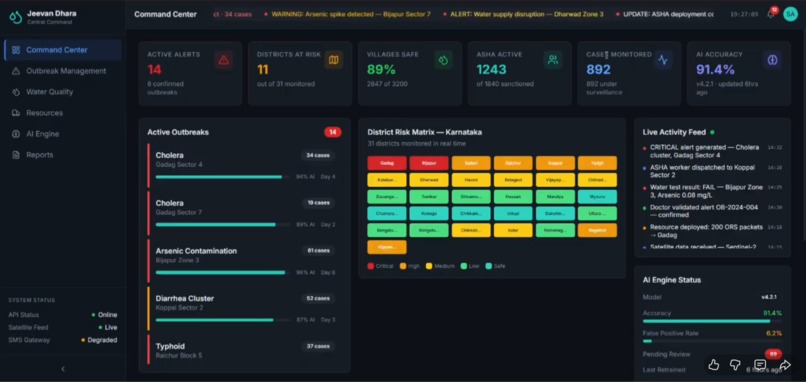Image resolution: width=806 pixels, height=382 pixels.
Task: Select the orange Bagalkot district tile
Action: [597, 230]
